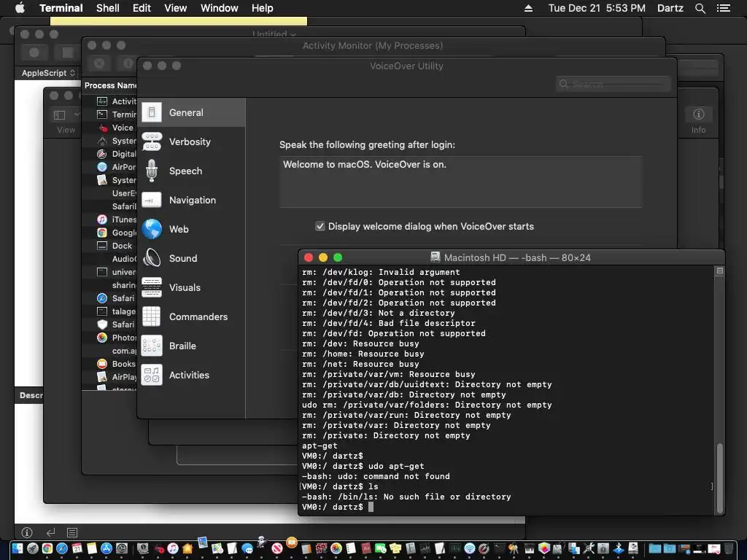Open the General category in VoiceOver Utility
Image resolution: width=747 pixels, height=560 pixels.
coord(192,113)
